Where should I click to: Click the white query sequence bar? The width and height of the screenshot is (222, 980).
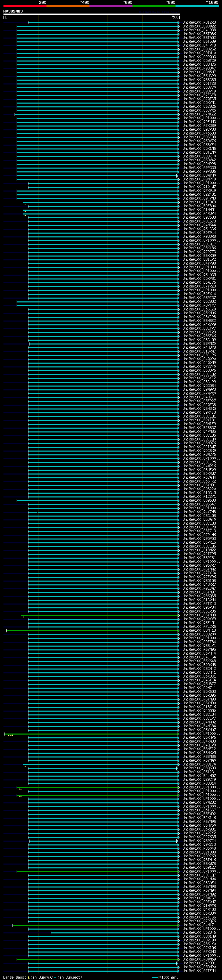point(92,14)
